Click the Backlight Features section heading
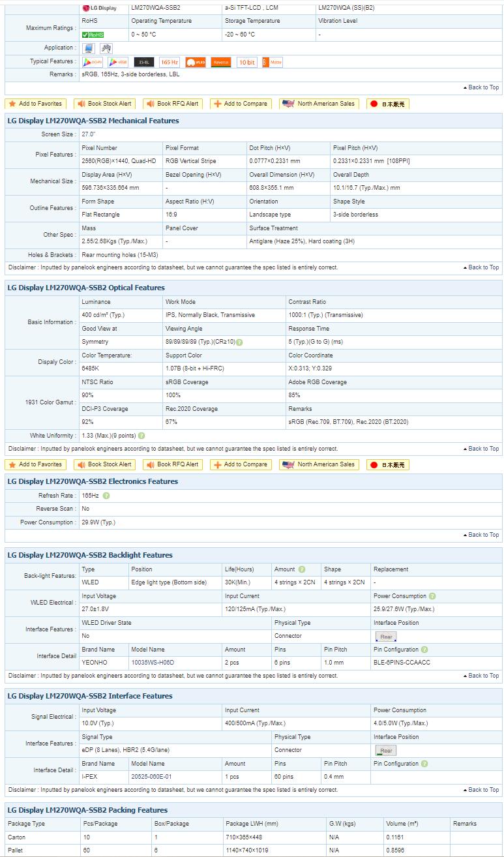 coord(90,555)
